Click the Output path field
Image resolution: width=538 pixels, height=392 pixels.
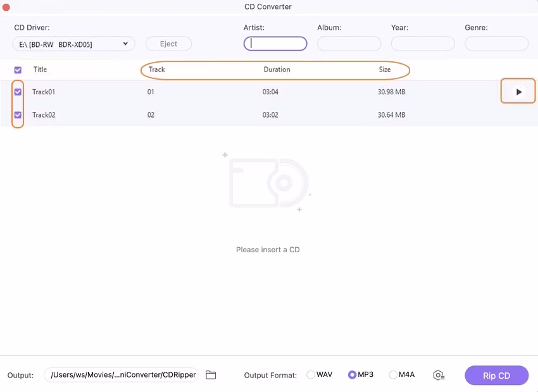[x=123, y=375]
